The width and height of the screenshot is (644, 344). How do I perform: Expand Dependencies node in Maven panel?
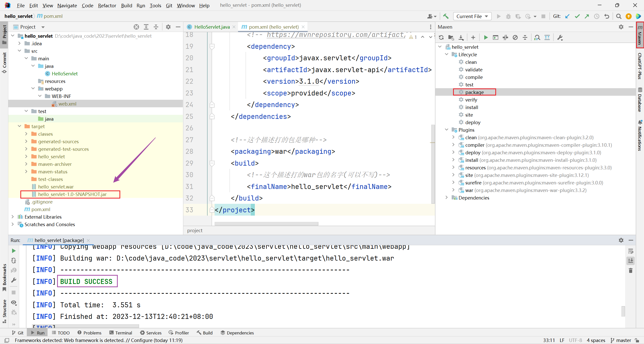447,198
